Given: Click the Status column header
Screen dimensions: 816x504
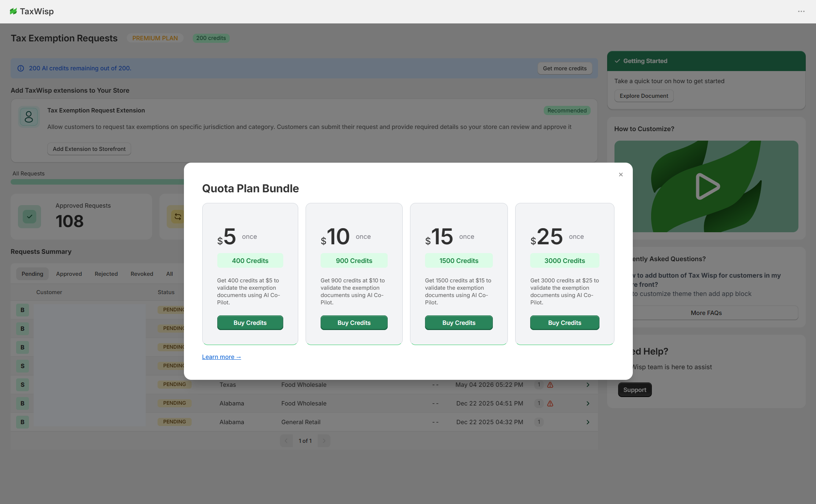Looking at the screenshot, I should pos(166,292).
